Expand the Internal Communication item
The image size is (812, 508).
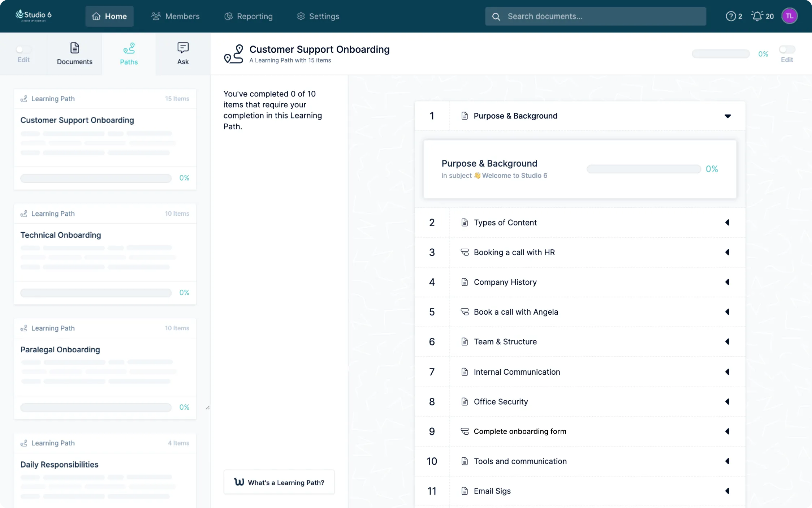(727, 372)
